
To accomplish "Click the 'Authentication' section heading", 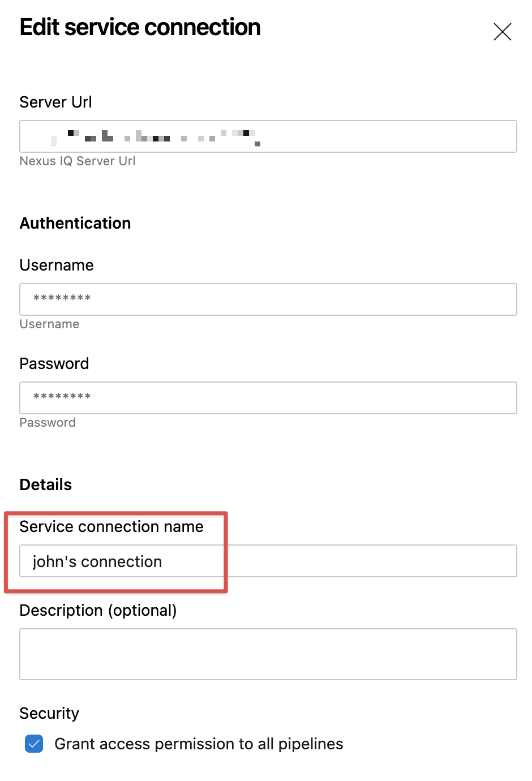I will [75, 223].
